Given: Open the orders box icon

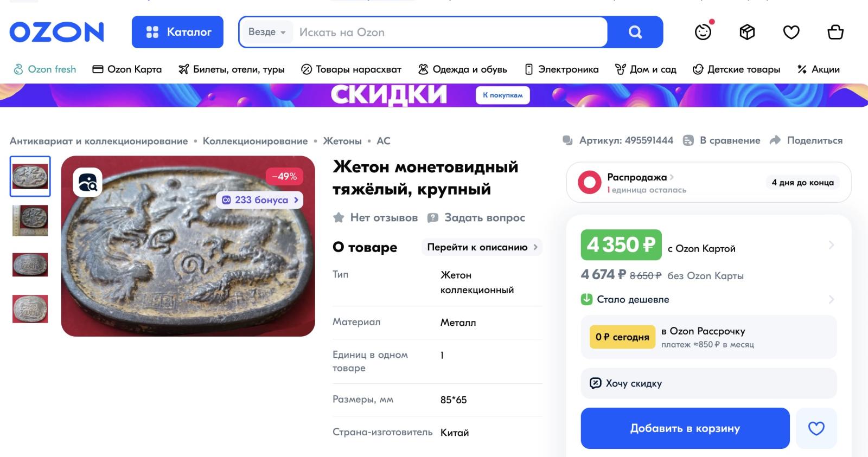Looking at the screenshot, I should point(747,32).
